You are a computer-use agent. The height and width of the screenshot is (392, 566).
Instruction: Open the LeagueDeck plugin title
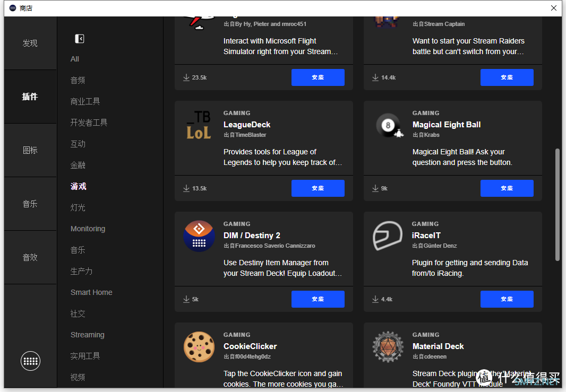coord(246,125)
